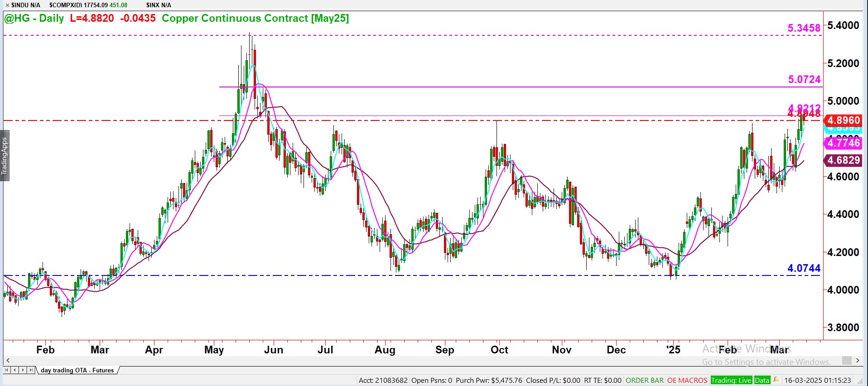
Task: Click the first-tab navigation arrow
Action: click(6, 370)
